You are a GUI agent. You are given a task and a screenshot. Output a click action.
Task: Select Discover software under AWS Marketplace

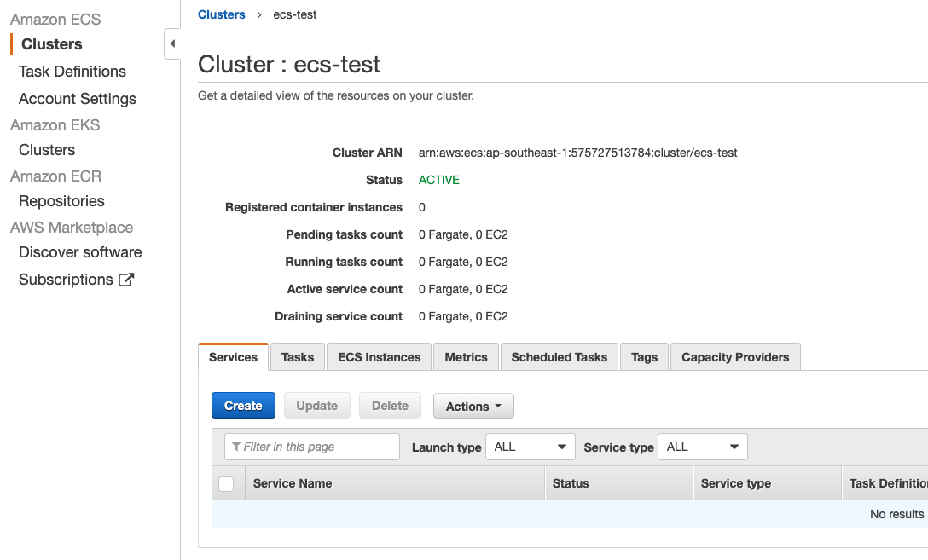pos(79,252)
